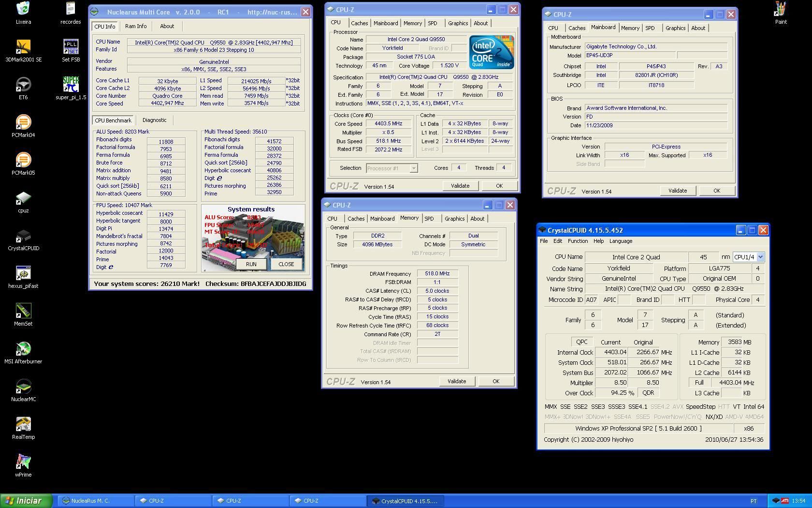Click the CrystalCPUID title bar icon
Viewport: 812px width, 508px height.
(543, 230)
